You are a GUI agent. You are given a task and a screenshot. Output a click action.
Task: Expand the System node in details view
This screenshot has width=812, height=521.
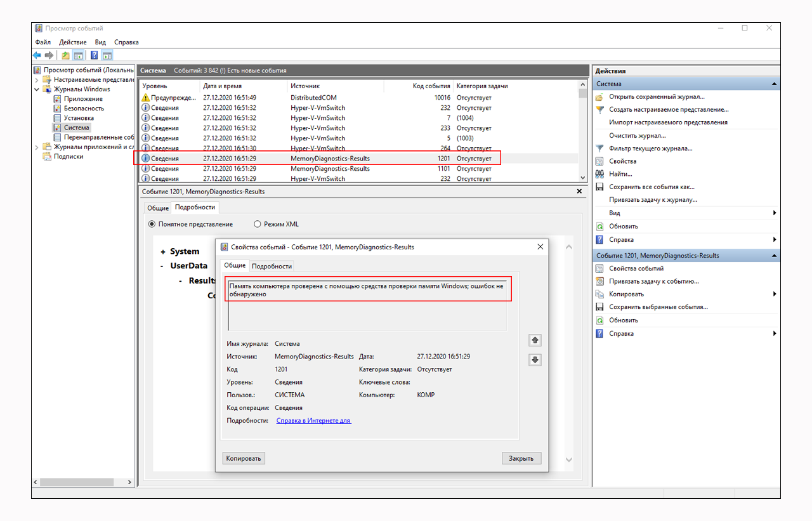pos(163,252)
